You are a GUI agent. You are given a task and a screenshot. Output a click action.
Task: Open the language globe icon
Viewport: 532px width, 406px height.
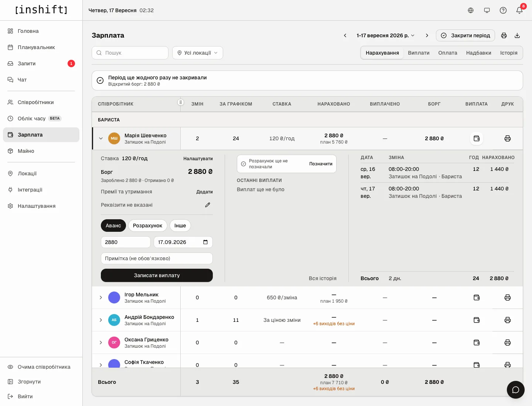pos(471,10)
